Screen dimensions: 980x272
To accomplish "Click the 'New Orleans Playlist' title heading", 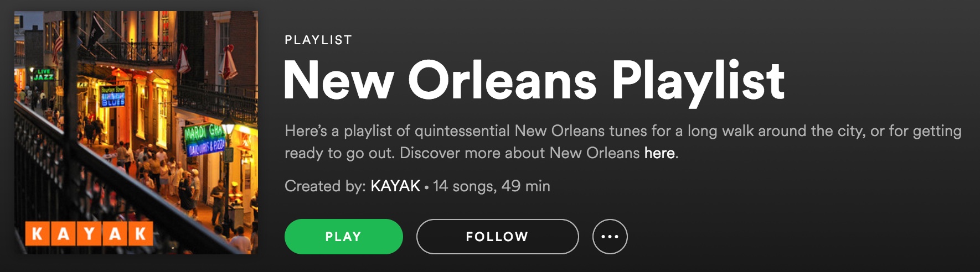I will click(x=534, y=81).
